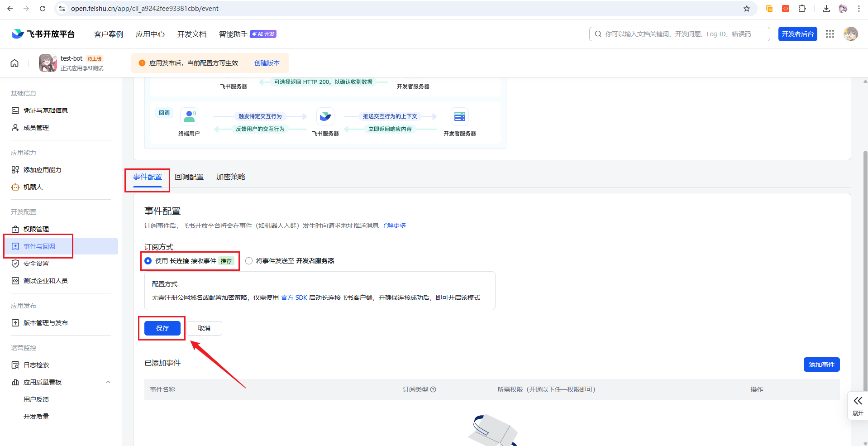Viewport: 868px width, 446px height.
Task: Open the Chrome three-dot menu
Action: click(858, 9)
